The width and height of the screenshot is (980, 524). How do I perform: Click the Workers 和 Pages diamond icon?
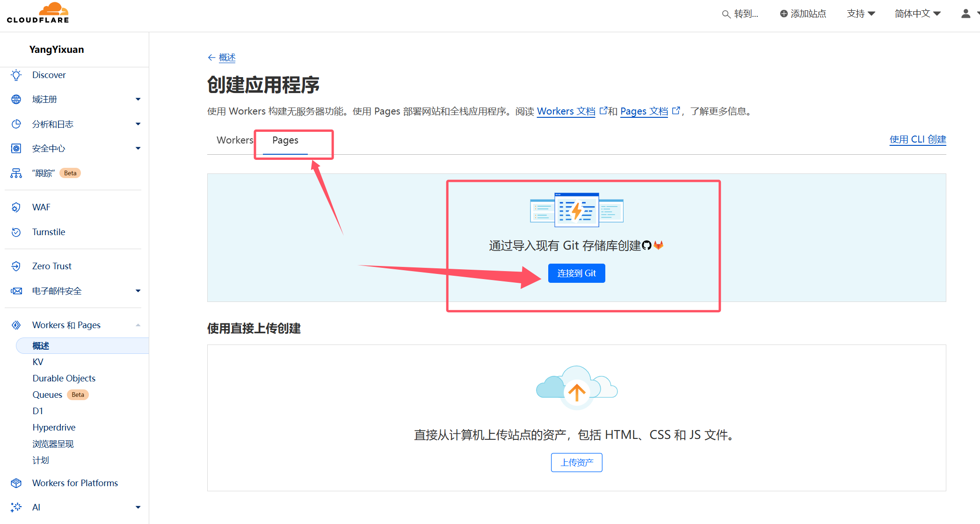coord(16,325)
